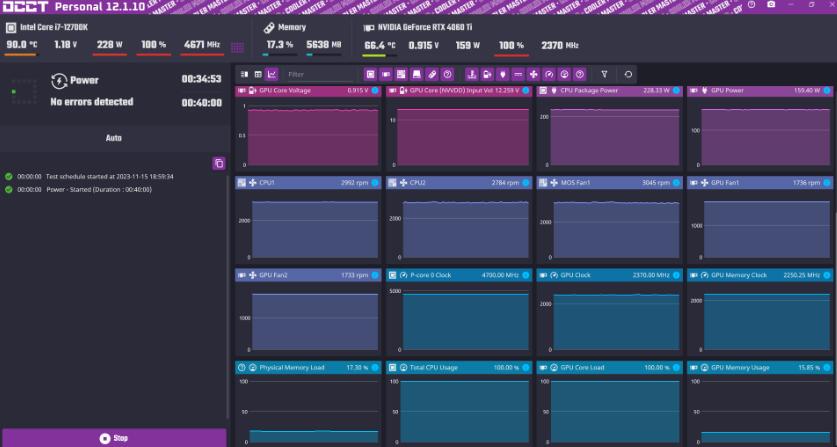Toggle the blue dot on GPU Core Voltage
The height and width of the screenshot is (447, 837).
coord(376,91)
